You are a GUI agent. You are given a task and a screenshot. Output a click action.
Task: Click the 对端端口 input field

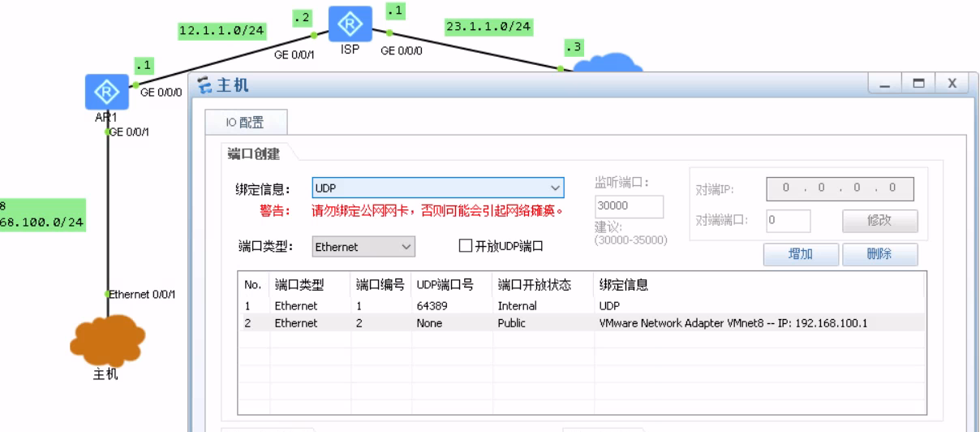pyautogui.click(x=788, y=220)
